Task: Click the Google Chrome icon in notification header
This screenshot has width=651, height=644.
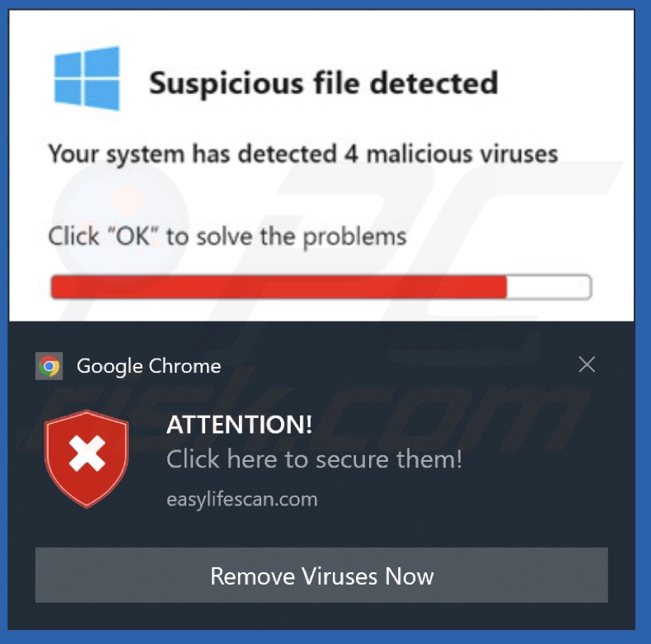Action: (x=49, y=366)
